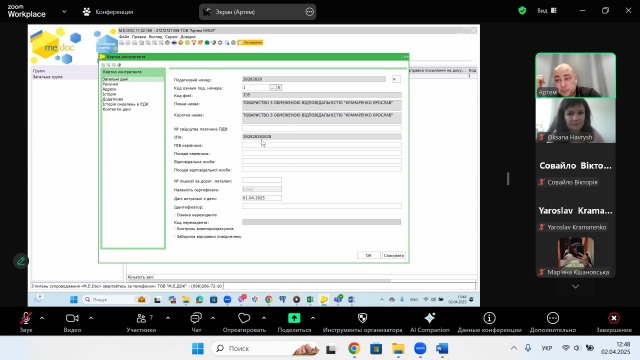Click the clear x button beside Код ознаки
640x360 pixels.
click(x=279, y=87)
